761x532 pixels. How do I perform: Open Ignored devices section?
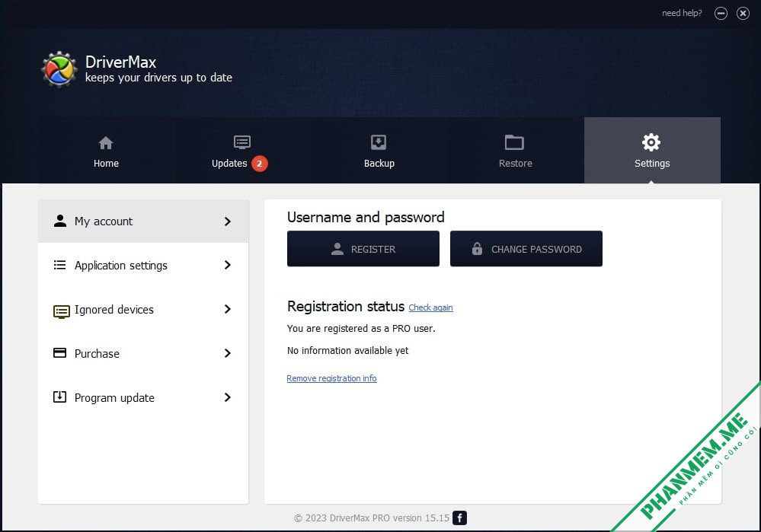click(143, 310)
